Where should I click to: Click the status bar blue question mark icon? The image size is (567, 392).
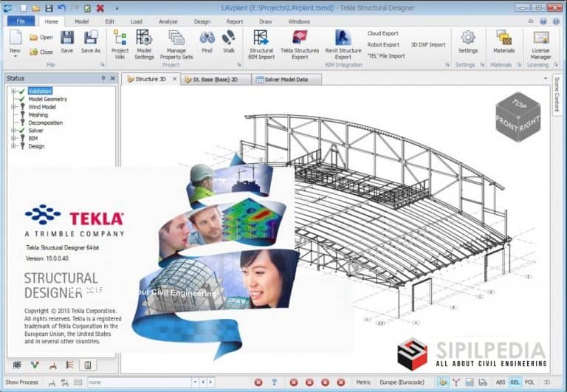[x=275, y=382]
